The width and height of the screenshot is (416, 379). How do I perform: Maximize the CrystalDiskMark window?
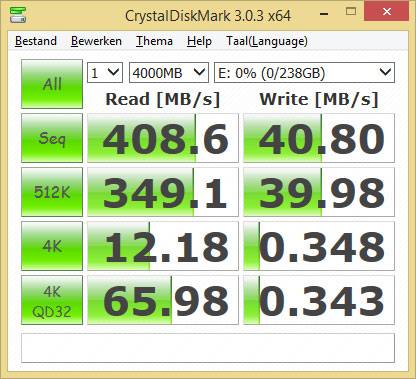click(x=351, y=12)
